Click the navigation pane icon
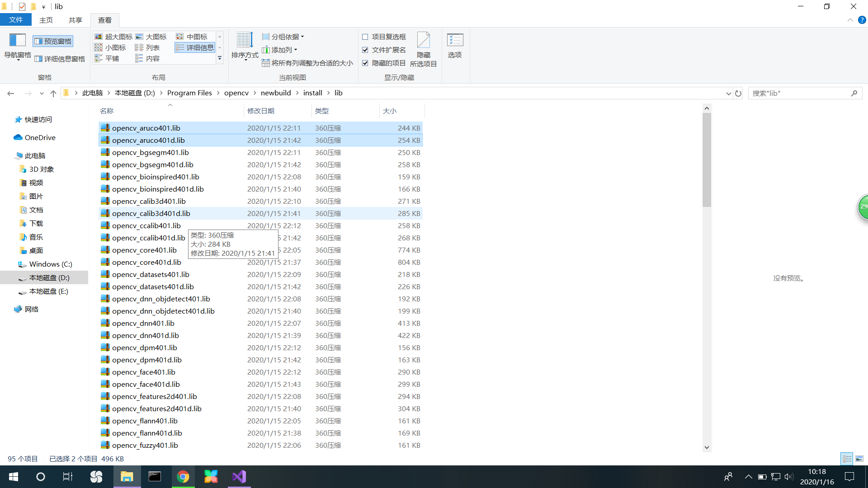Screen dimensions: 868x488 coord(17,41)
